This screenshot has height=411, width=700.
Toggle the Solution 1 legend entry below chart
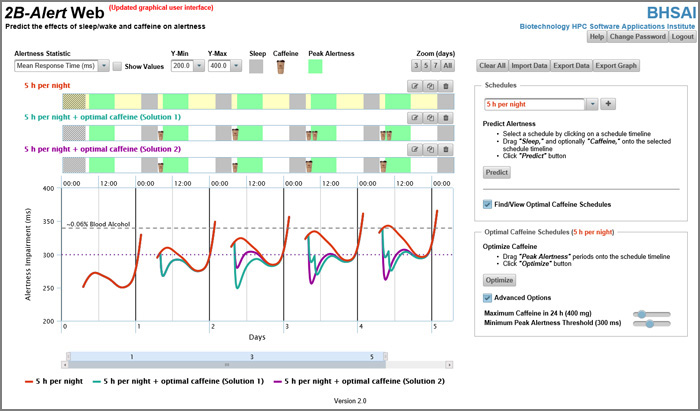point(178,381)
